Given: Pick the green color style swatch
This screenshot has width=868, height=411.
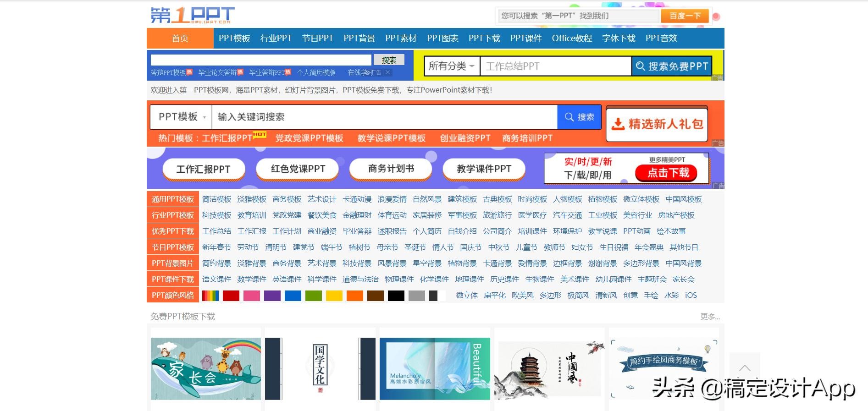Looking at the screenshot, I should (x=314, y=296).
